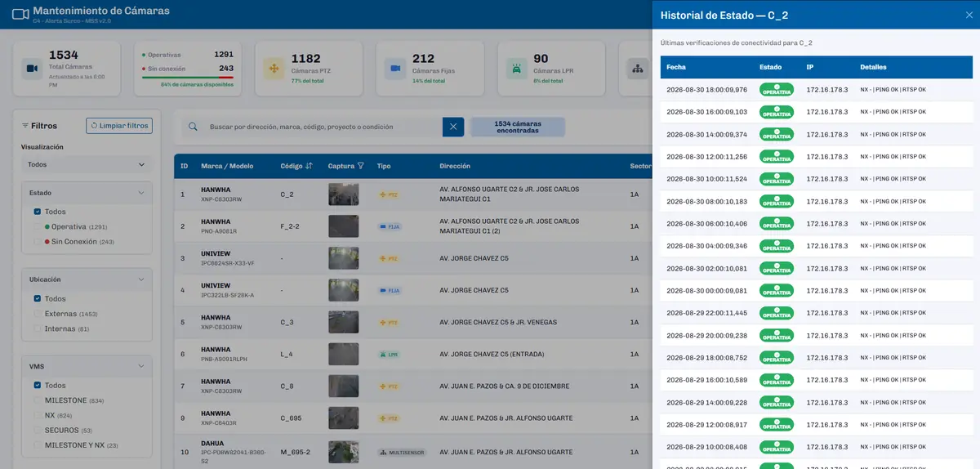Screen dimensions: 980x469
Task: Click the PTZ badge in the C_2 row
Action: click(389, 194)
